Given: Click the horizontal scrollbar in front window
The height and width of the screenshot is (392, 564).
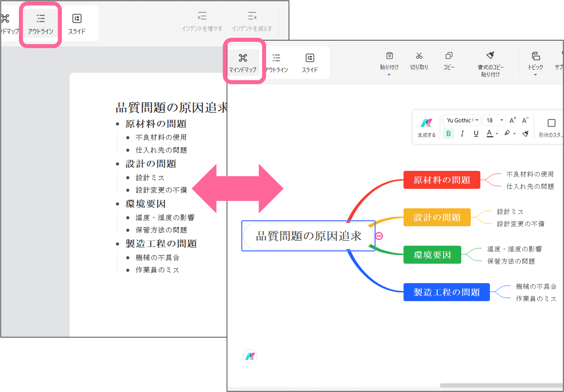Looking at the screenshot, I should (501, 385).
